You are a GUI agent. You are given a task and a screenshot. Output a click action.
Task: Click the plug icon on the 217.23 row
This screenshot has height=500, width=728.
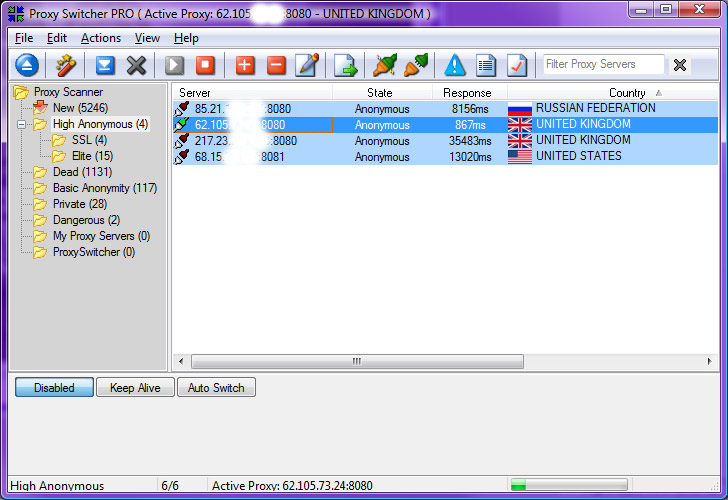[x=182, y=141]
